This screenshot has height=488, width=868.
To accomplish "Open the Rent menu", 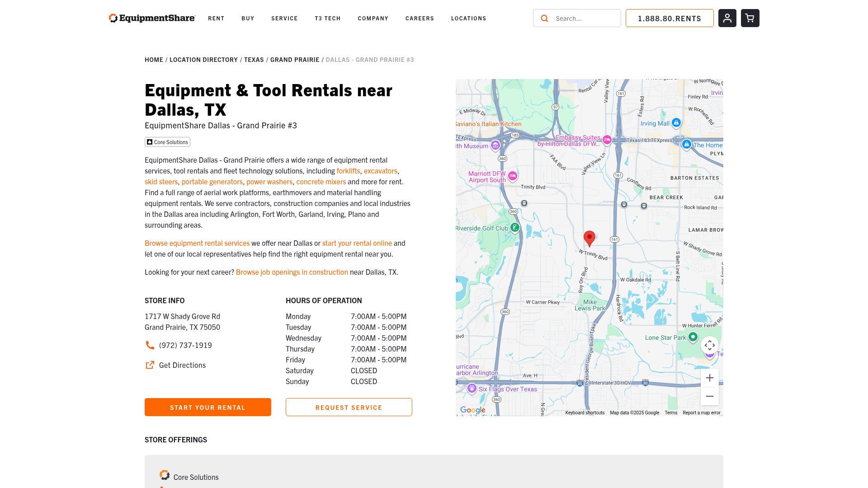I will coord(216,19).
